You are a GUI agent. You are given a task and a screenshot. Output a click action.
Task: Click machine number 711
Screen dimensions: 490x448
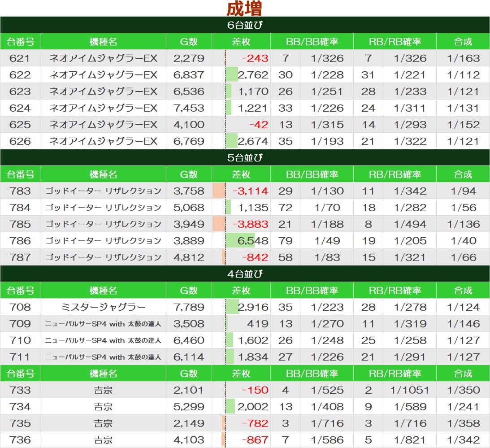click(x=20, y=357)
